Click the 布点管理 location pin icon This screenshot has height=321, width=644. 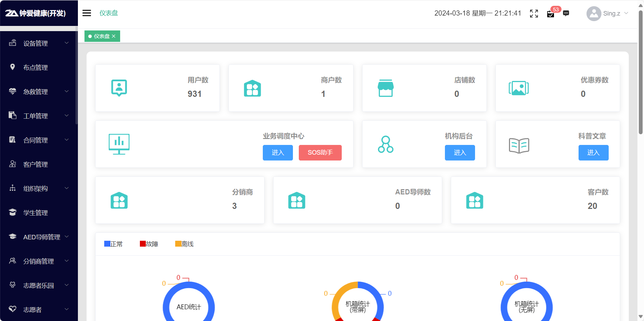pos(12,67)
